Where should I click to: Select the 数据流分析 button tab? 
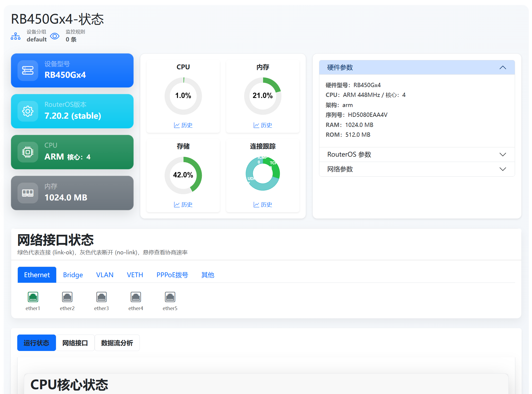click(x=117, y=343)
